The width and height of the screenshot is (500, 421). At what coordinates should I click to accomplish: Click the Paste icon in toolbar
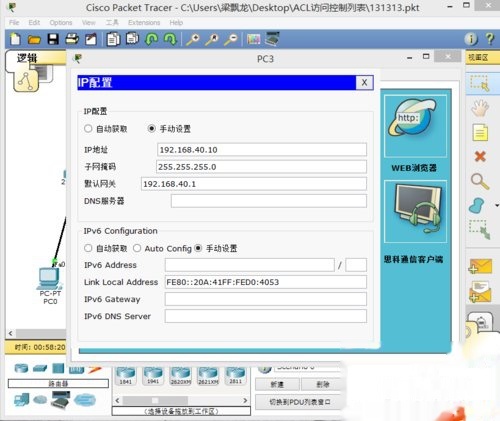(x=132, y=39)
